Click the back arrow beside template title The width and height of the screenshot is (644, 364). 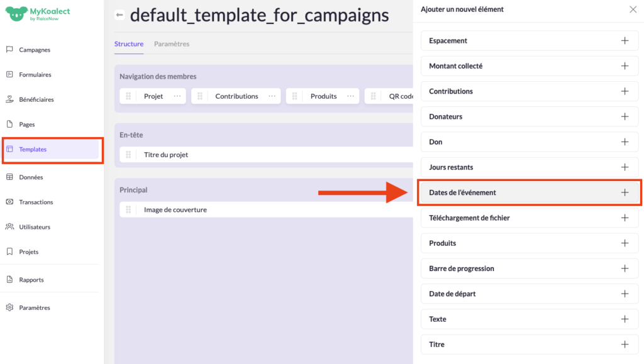click(x=119, y=15)
